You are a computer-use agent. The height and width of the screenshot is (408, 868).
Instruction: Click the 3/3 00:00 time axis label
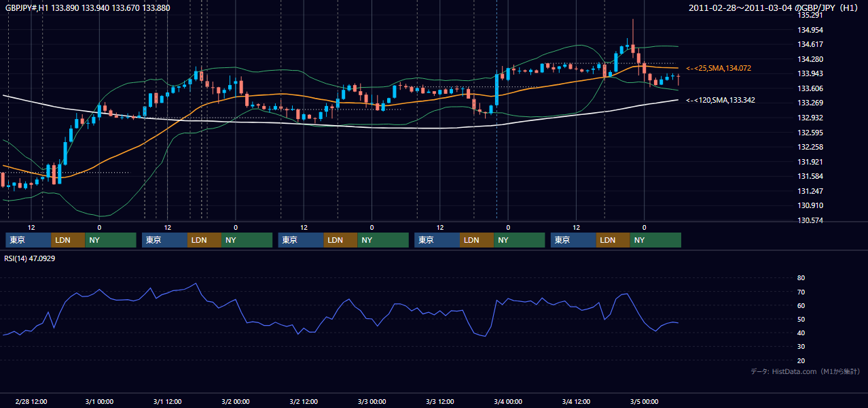tap(372, 401)
